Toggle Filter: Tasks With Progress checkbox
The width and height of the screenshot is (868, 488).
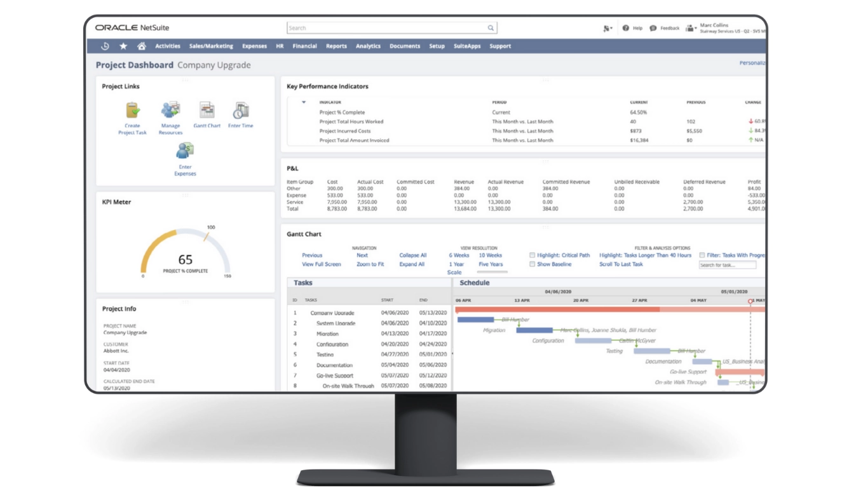click(702, 255)
